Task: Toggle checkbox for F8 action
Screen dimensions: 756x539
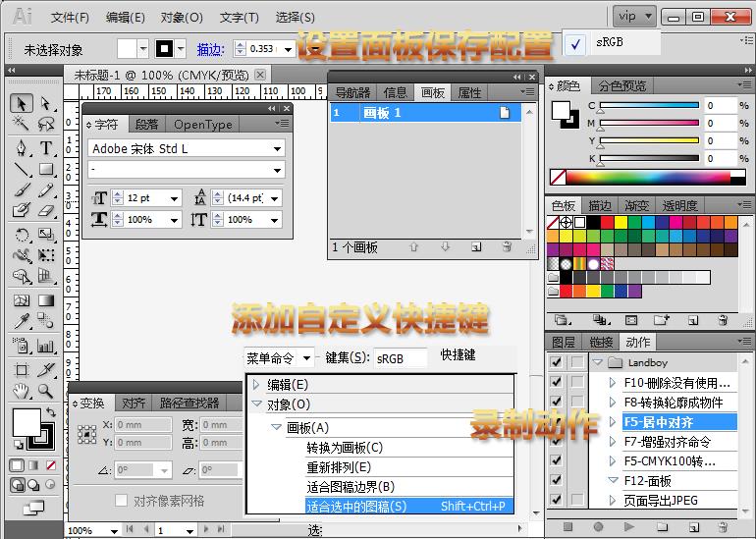Action: tap(556, 402)
